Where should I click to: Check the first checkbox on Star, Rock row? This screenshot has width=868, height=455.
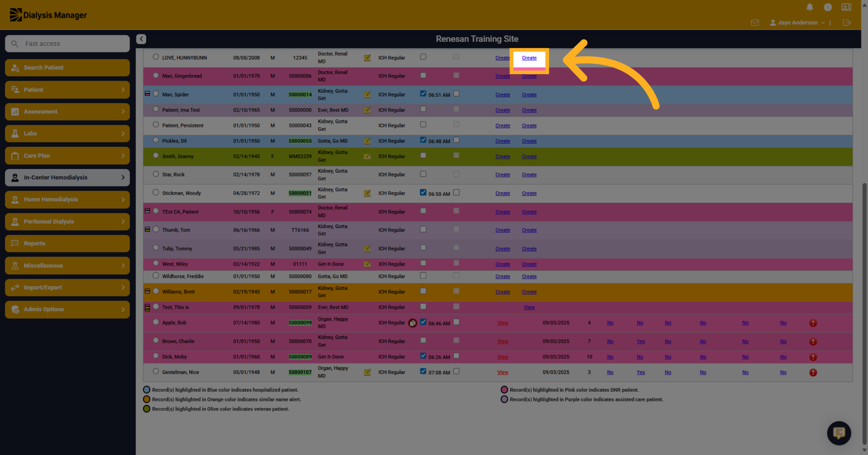click(x=423, y=174)
